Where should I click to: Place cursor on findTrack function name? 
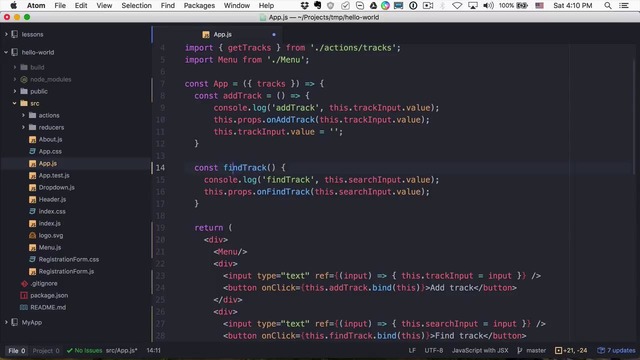[x=245, y=168]
